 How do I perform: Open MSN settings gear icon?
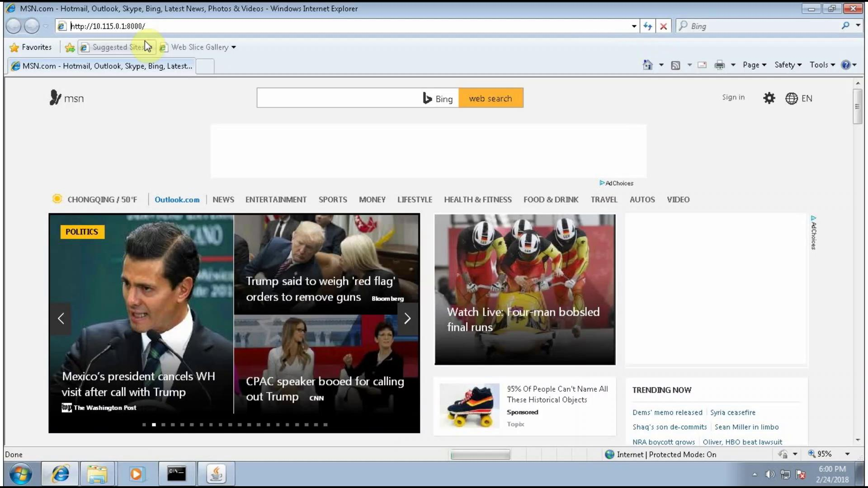click(x=769, y=98)
